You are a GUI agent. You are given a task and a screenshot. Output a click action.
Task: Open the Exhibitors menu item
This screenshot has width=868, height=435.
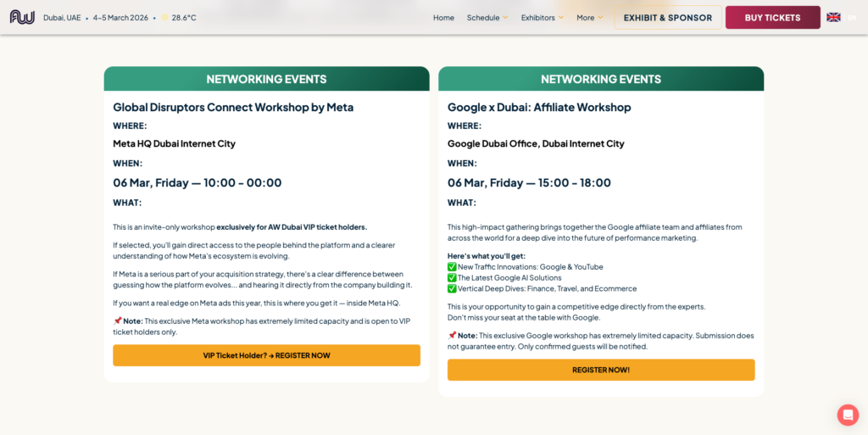(x=538, y=18)
